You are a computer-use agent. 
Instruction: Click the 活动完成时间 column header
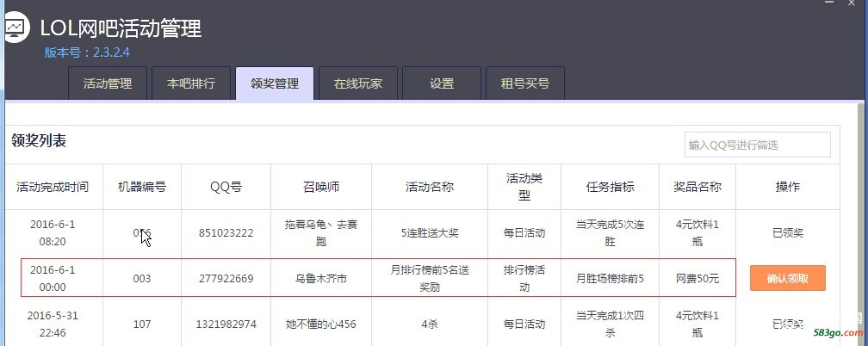(53, 187)
